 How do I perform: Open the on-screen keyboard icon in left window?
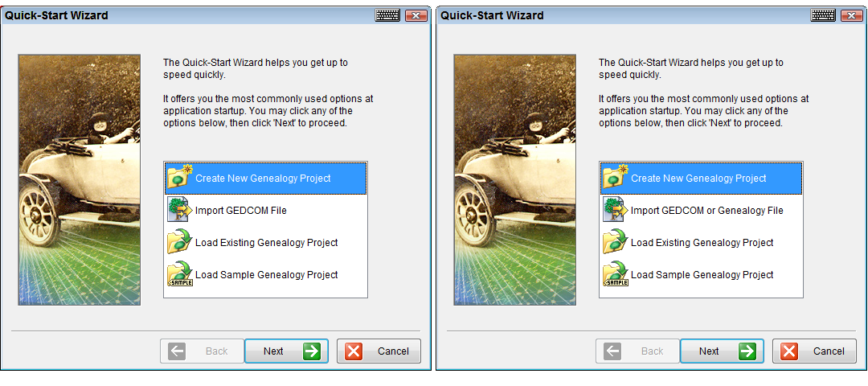[x=387, y=15]
